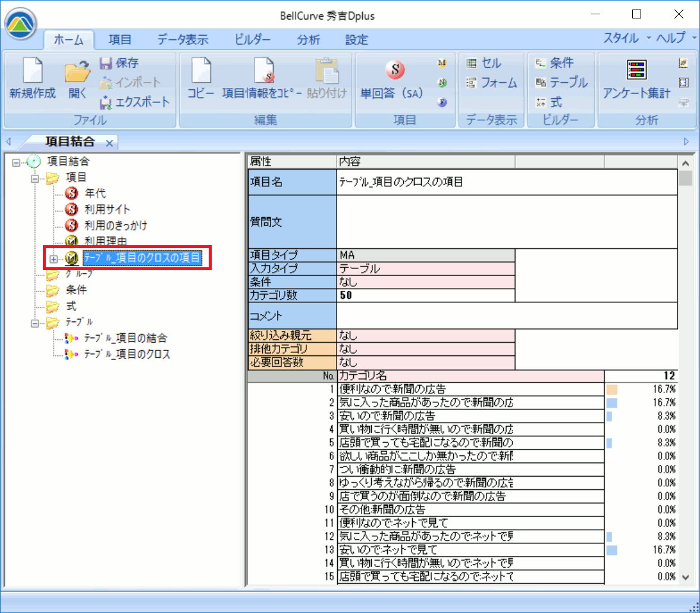Click the コメント field

[x=507, y=315]
